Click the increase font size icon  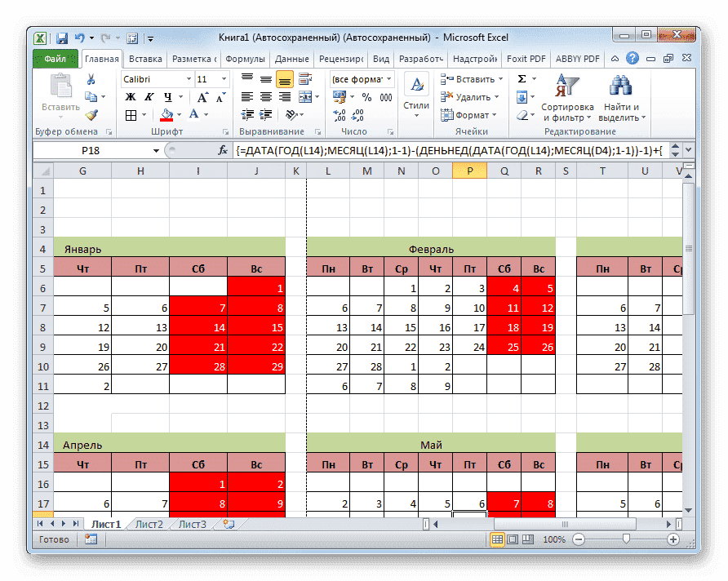[x=202, y=95]
